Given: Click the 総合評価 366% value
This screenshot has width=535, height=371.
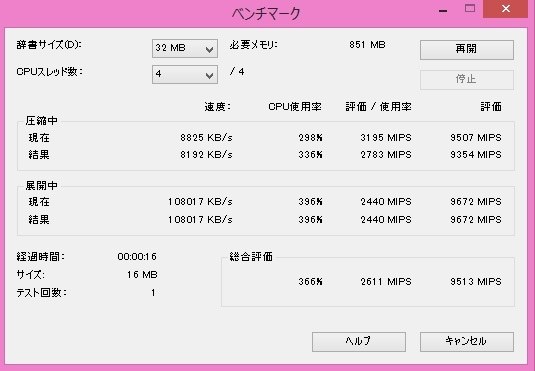Looking at the screenshot, I should [x=310, y=282].
